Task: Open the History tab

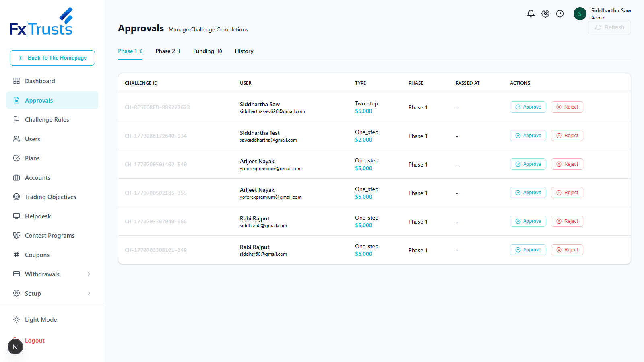Action: pos(244,51)
